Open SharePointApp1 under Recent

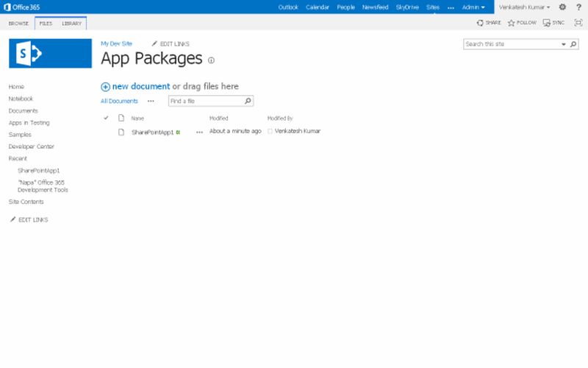[39, 171]
